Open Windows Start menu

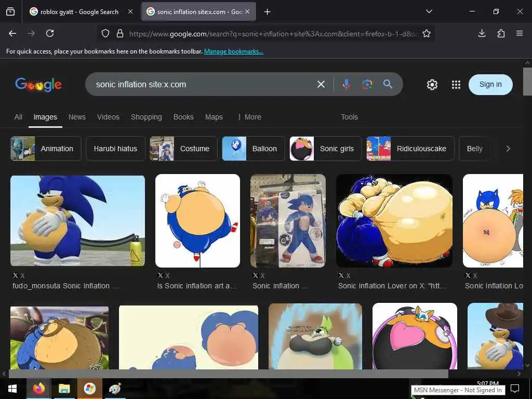tap(12, 389)
